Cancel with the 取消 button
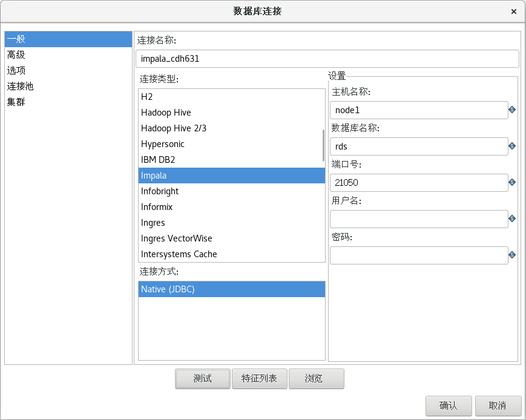Viewport: 526px width, 420px height. pyautogui.click(x=498, y=406)
